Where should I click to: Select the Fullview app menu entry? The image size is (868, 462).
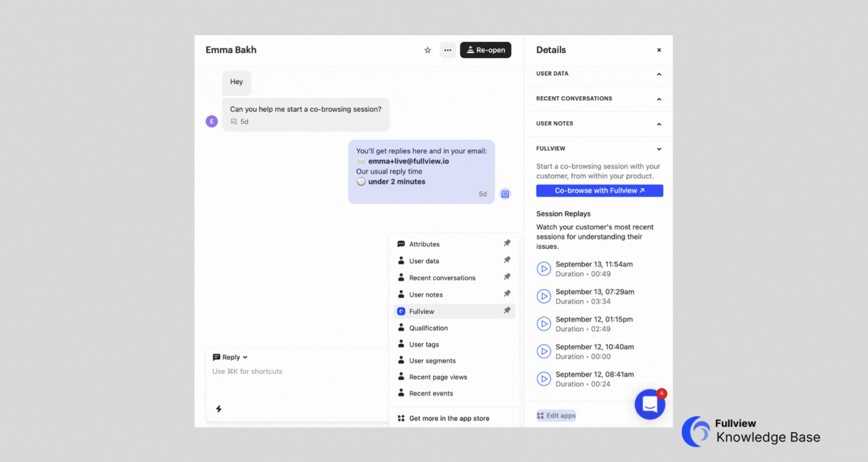[x=454, y=311]
